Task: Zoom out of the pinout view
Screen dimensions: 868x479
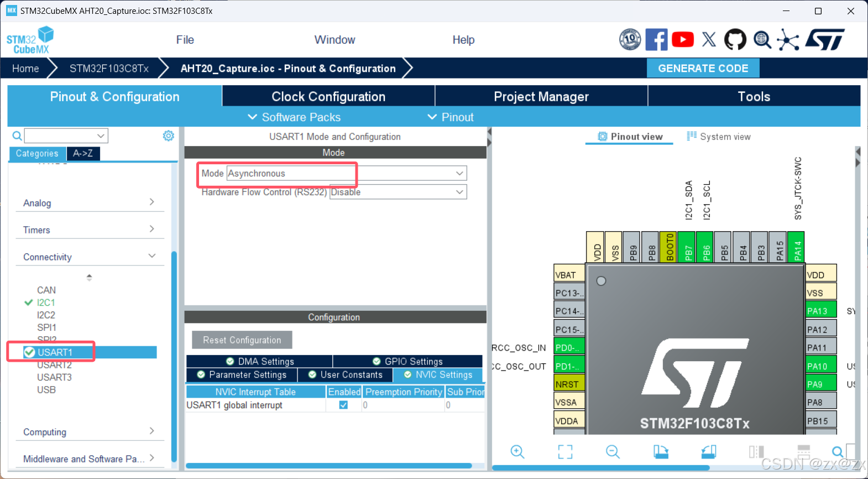Action: pos(613,452)
